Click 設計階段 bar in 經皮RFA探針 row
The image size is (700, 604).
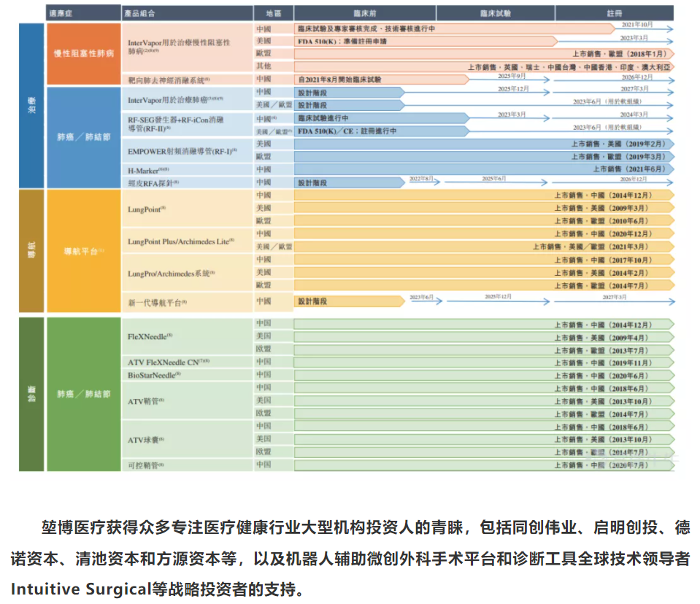350,182
